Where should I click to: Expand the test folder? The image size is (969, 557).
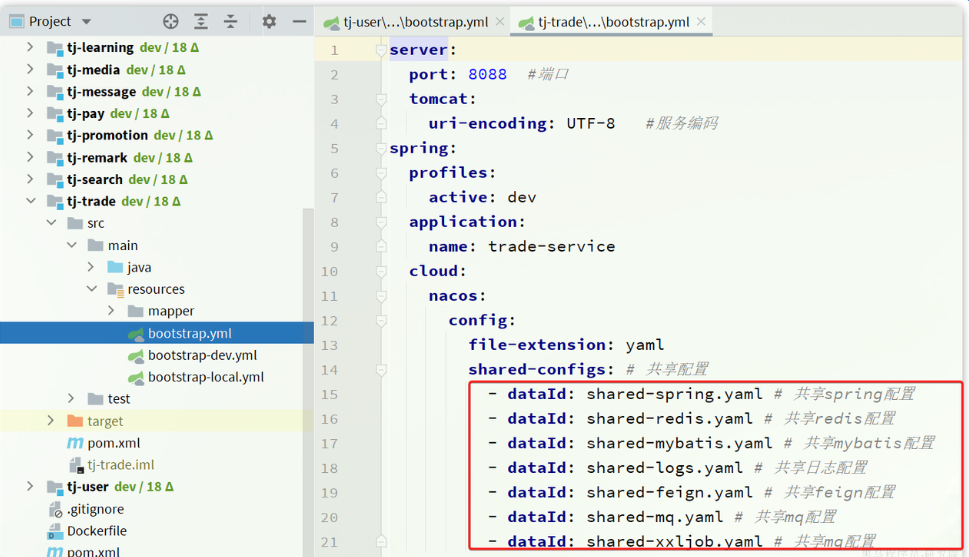(x=71, y=398)
